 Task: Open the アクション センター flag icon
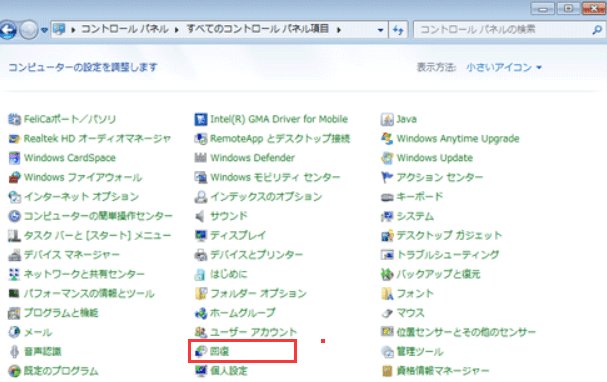pyautogui.click(x=387, y=177)
